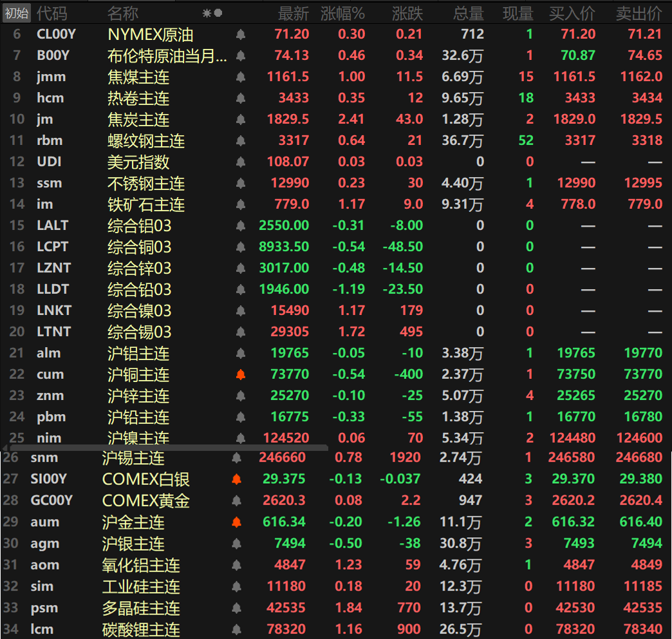Toggle the orange alert bell for 沪金主连
Screen dimensions: 672x639
click(236, 522)
